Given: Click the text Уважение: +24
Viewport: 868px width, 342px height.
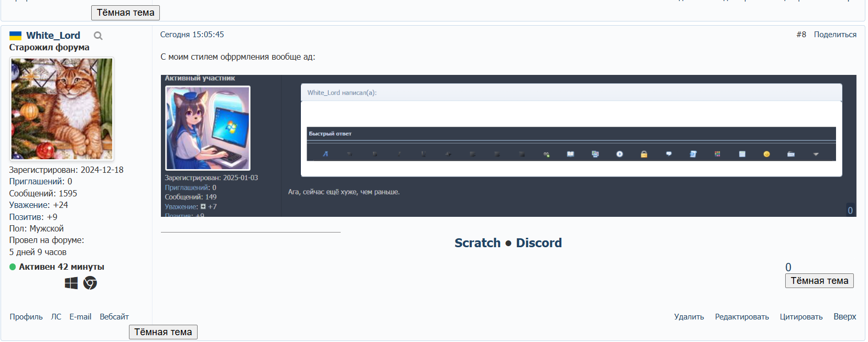Looking at the screenshot, I should (x=38, y=205).
